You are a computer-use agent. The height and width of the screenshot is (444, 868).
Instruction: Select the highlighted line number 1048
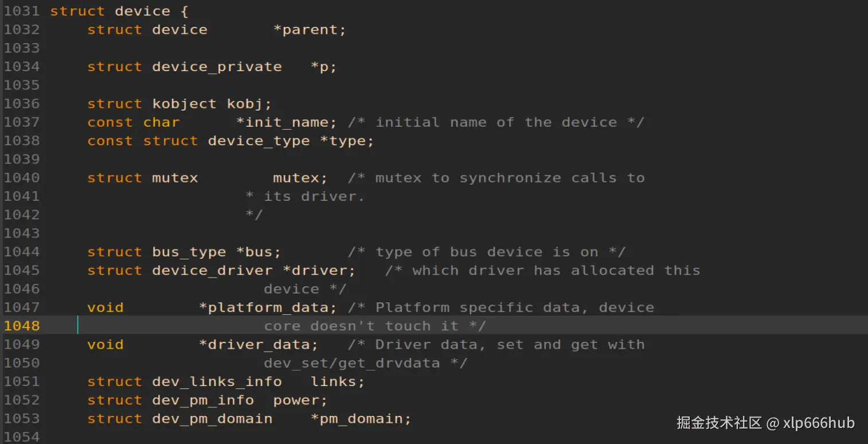tap(22, 326)
